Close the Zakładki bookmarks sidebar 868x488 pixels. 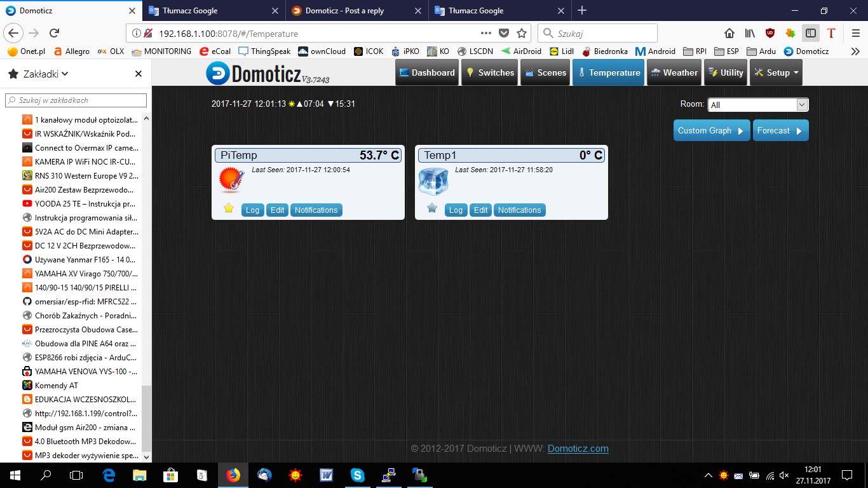coord(139,74)
